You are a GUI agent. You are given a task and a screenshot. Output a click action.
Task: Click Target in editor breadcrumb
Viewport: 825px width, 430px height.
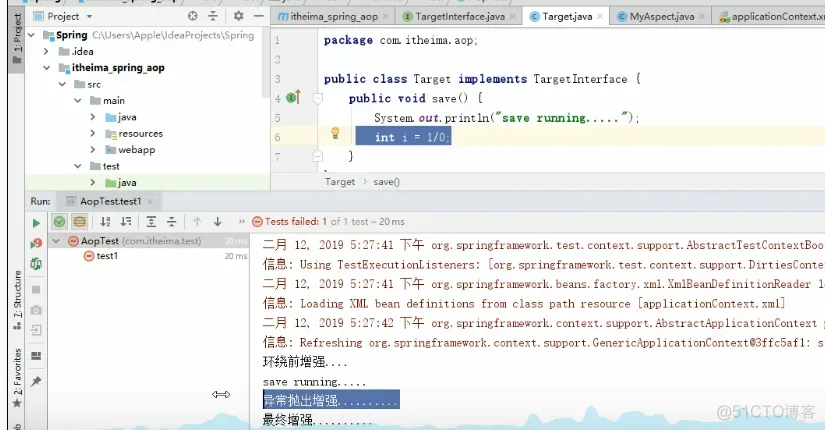340,182
